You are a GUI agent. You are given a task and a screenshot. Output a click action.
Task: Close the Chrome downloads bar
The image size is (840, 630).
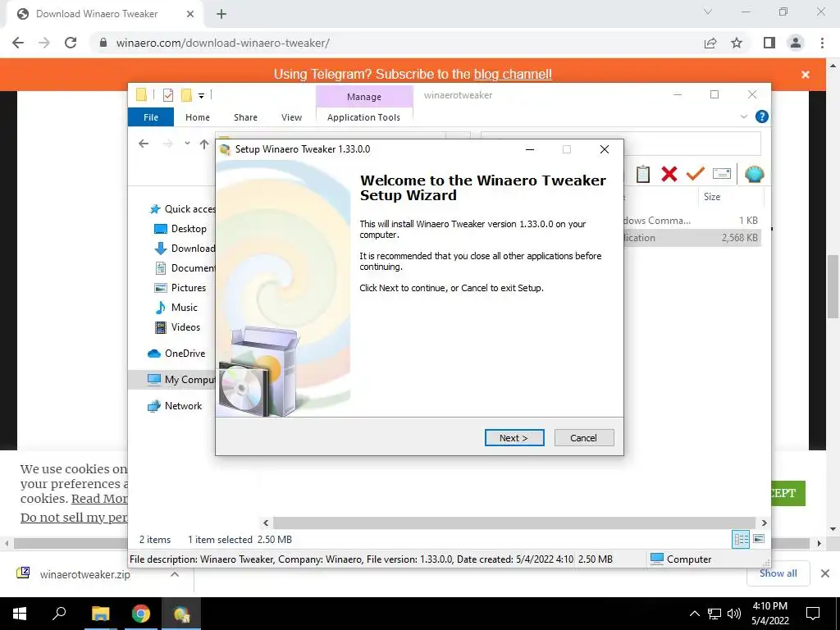[x=825, y=573]
